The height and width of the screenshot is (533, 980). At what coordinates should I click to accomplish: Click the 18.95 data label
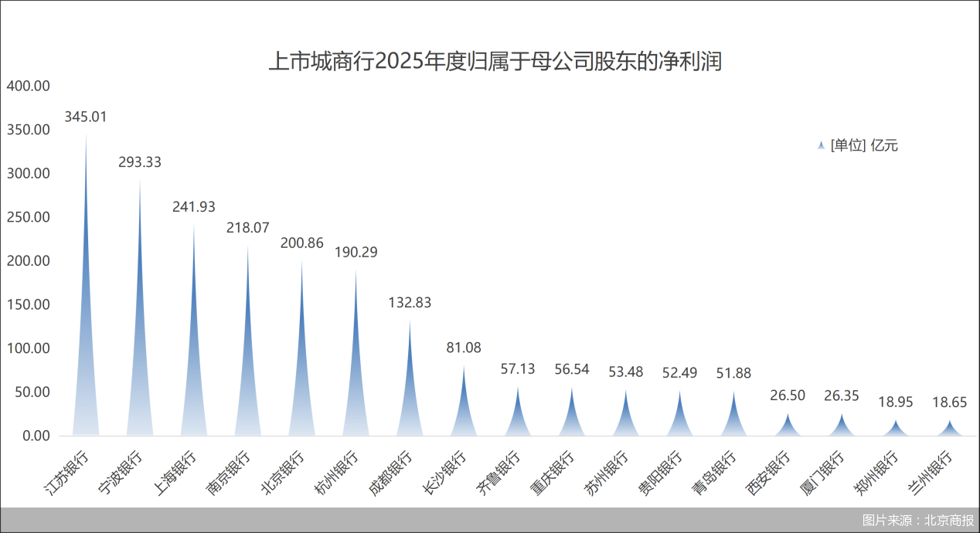click(896, 402)
